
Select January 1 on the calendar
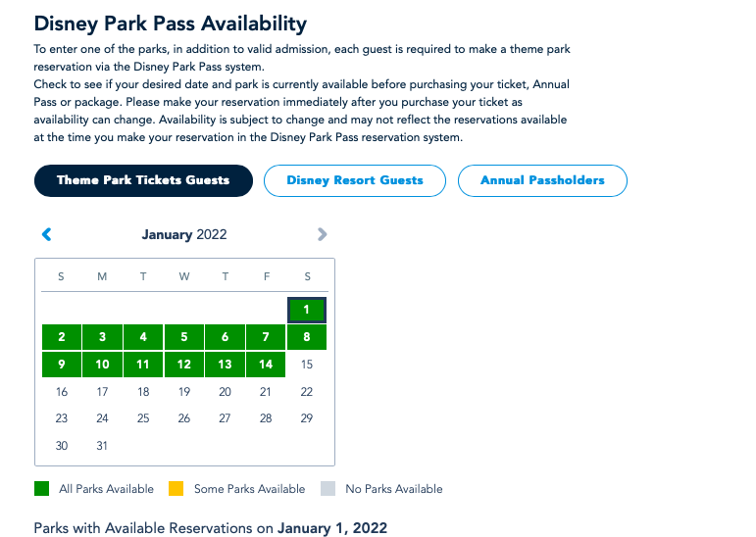[307, 310]
